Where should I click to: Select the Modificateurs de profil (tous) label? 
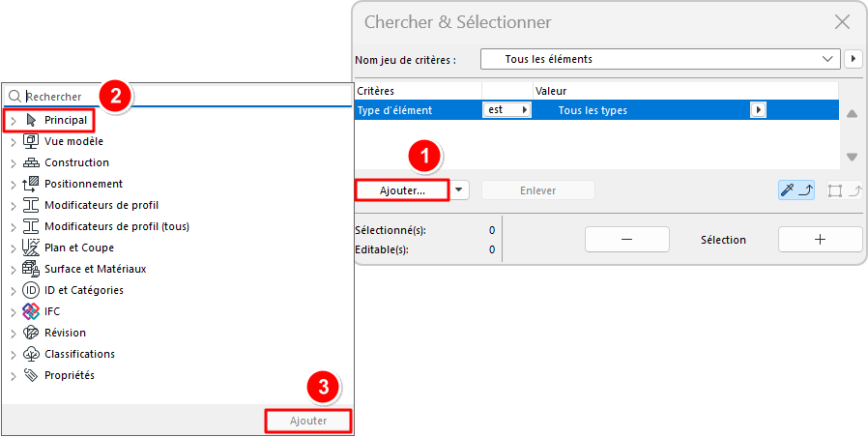pos(117,226)
